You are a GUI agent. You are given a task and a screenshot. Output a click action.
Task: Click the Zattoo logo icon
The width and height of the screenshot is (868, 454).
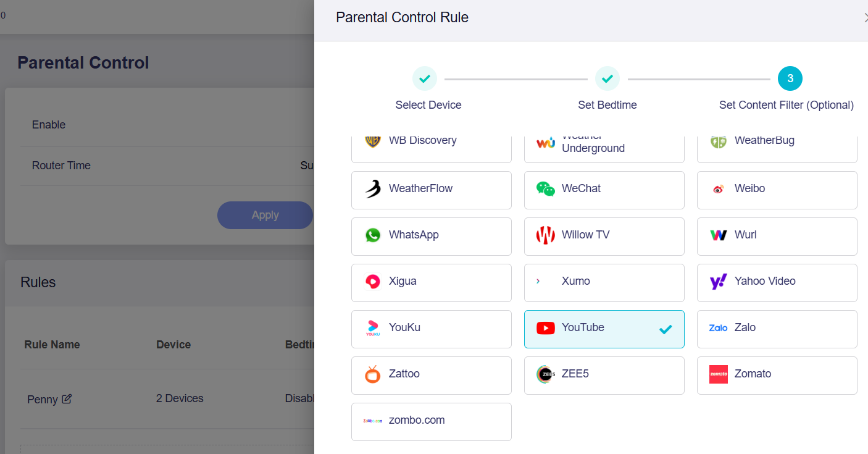pyautogui.click(x=373, y=374)
